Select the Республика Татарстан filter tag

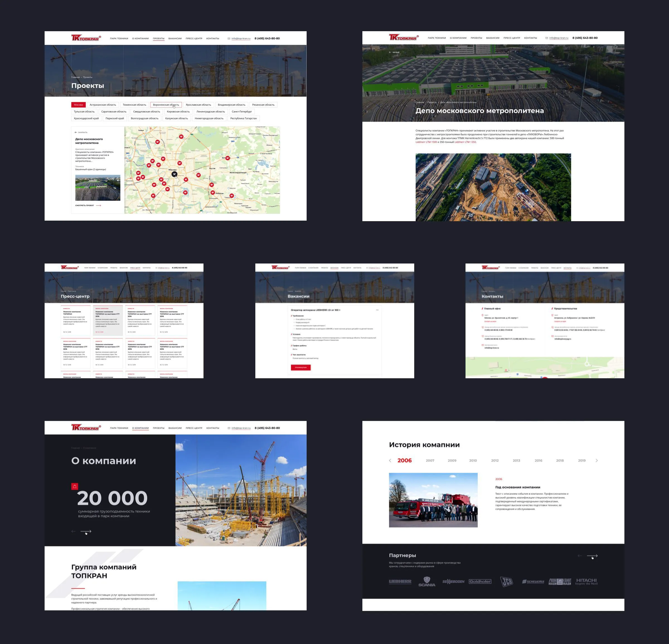coord(243,118)
